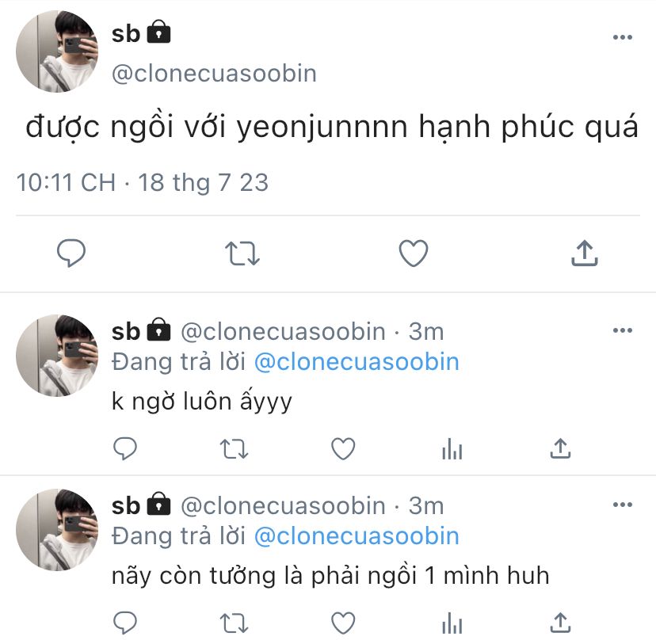Like the 'nãy còn tưởng' reply
The height and width of the screenshot is (644, 656).
click(x=343, y=623)
